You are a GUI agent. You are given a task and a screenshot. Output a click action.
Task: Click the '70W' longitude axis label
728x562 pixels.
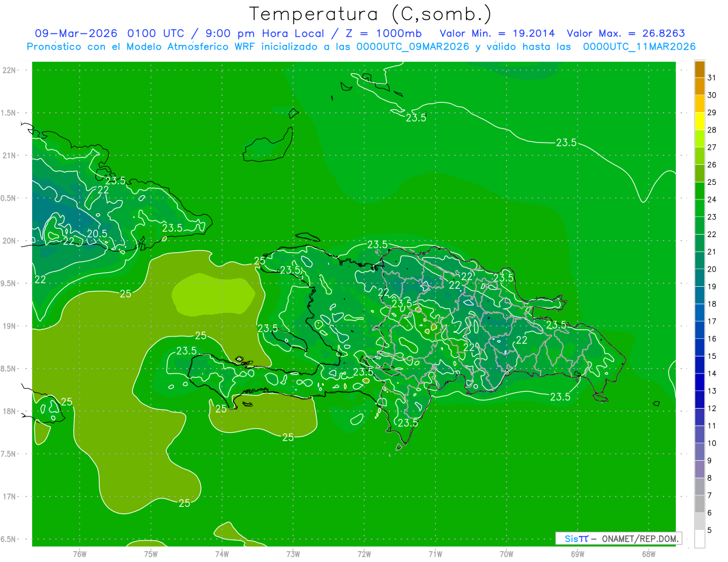coord(507,554)
